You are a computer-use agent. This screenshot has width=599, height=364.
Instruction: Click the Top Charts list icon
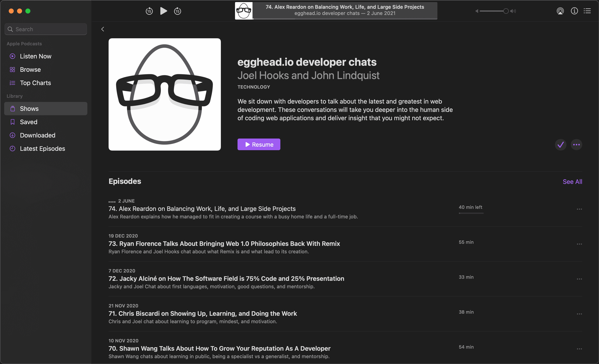(12, 83)
